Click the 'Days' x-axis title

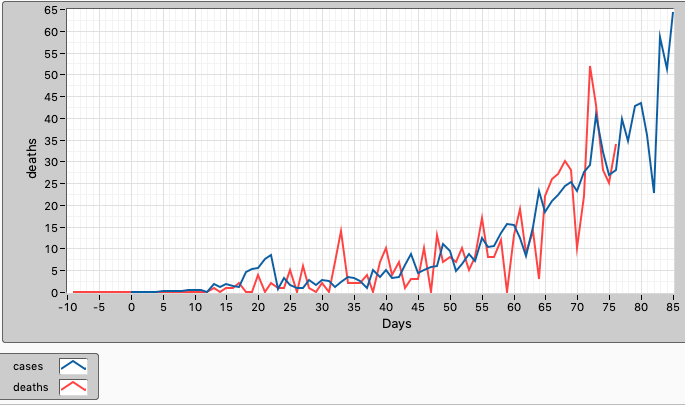click(397, 324)
